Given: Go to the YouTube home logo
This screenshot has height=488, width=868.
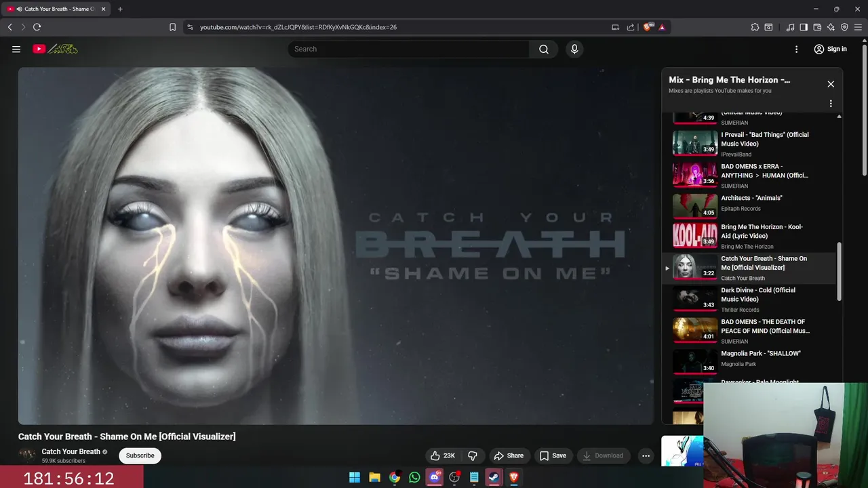Looking at the screenshot, I should pyautogui.click(x=55, y=49).
